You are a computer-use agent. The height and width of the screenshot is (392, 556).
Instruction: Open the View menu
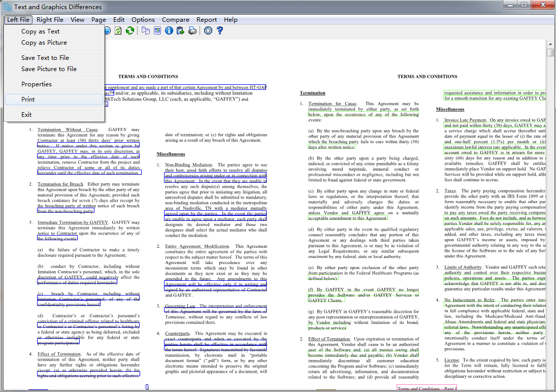coord(77,19)
